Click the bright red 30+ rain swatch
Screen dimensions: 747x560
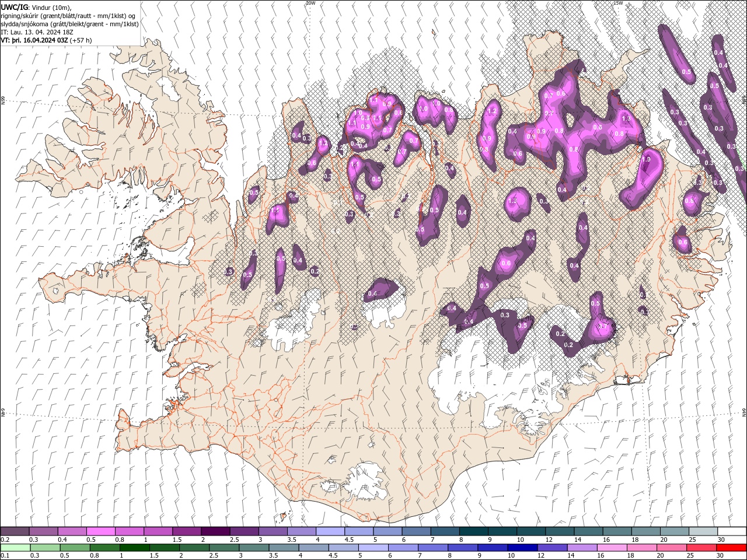(x=732, y=547)
